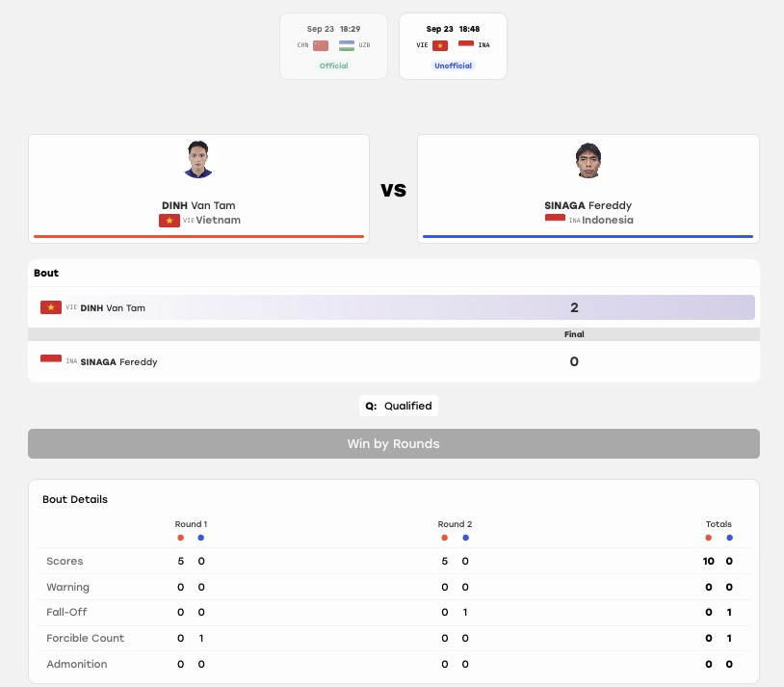Viewport: 784px width, 687px height.
Task: Click the Indonesia flag in Bout section
Action: point(51,361)
